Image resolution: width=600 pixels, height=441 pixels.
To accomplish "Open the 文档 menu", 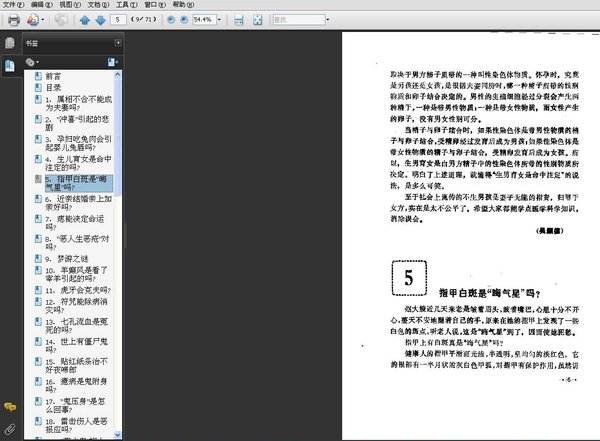I will (x=98, y=5).
